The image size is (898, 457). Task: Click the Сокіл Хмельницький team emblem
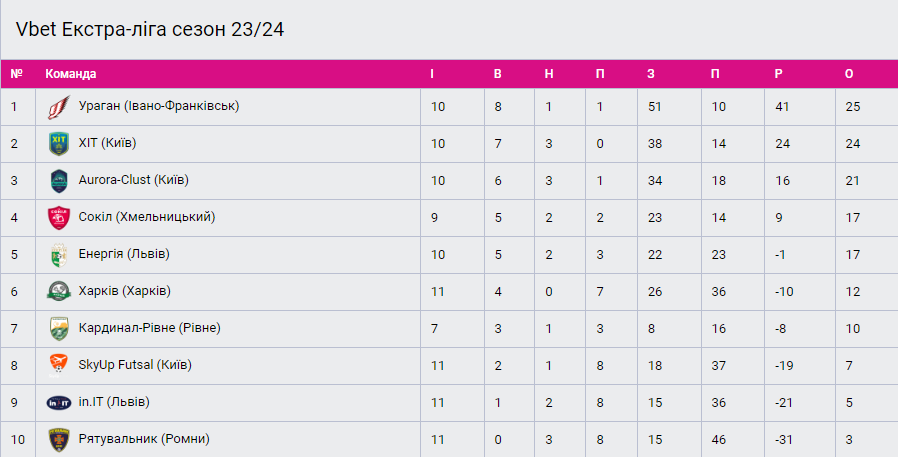click(x=59, y=217)
